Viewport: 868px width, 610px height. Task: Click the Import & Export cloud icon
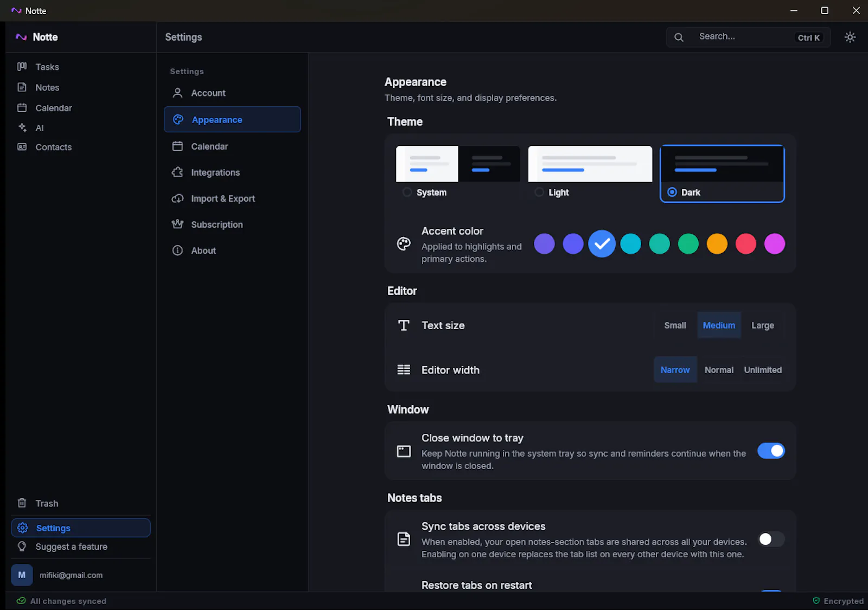coord(177,198)
